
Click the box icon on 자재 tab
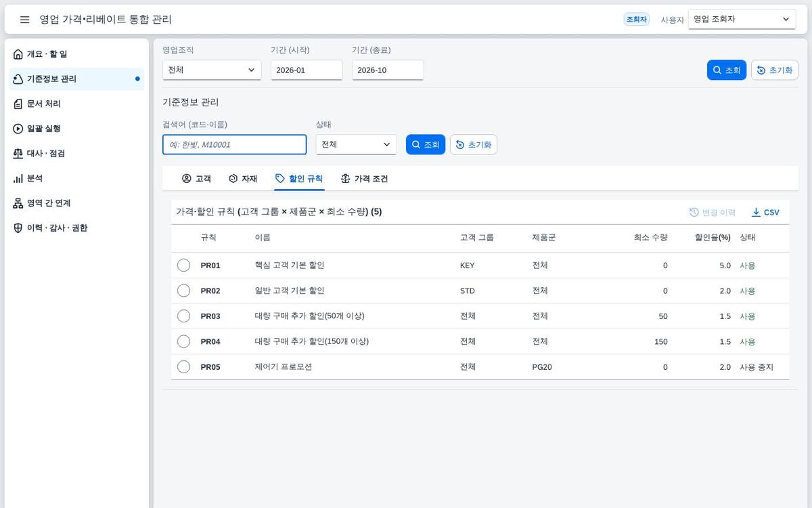pyautogui.click(x=233, y=179)
